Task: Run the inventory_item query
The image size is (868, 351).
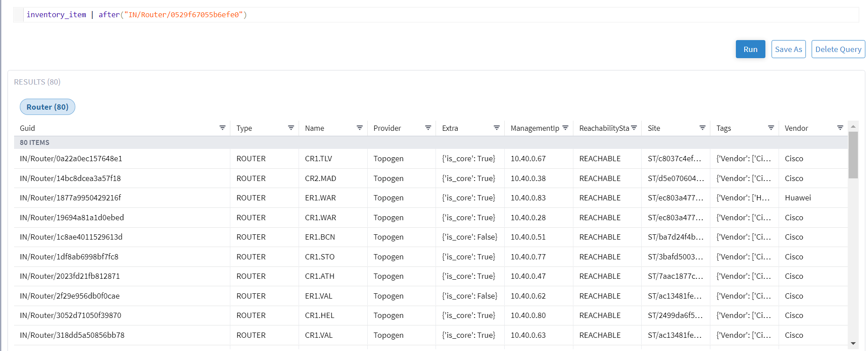Action: [x=750, y=49]
